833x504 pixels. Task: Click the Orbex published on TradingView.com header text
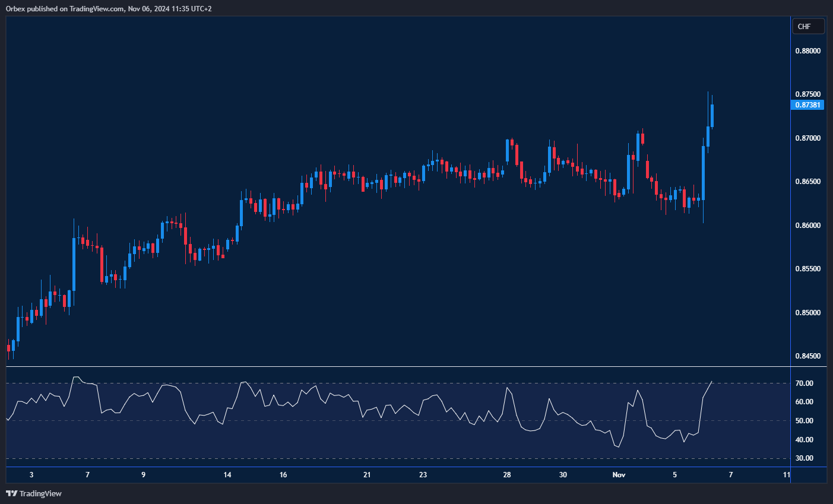(x=109, y=8)
